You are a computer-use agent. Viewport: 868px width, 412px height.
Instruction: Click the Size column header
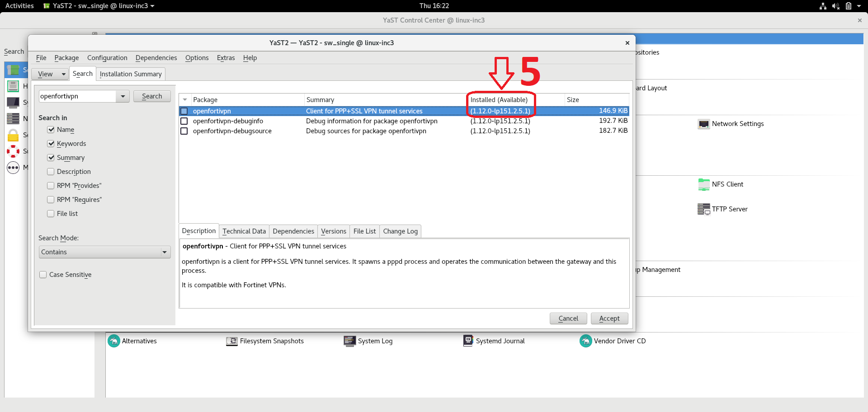click(596, 100)
